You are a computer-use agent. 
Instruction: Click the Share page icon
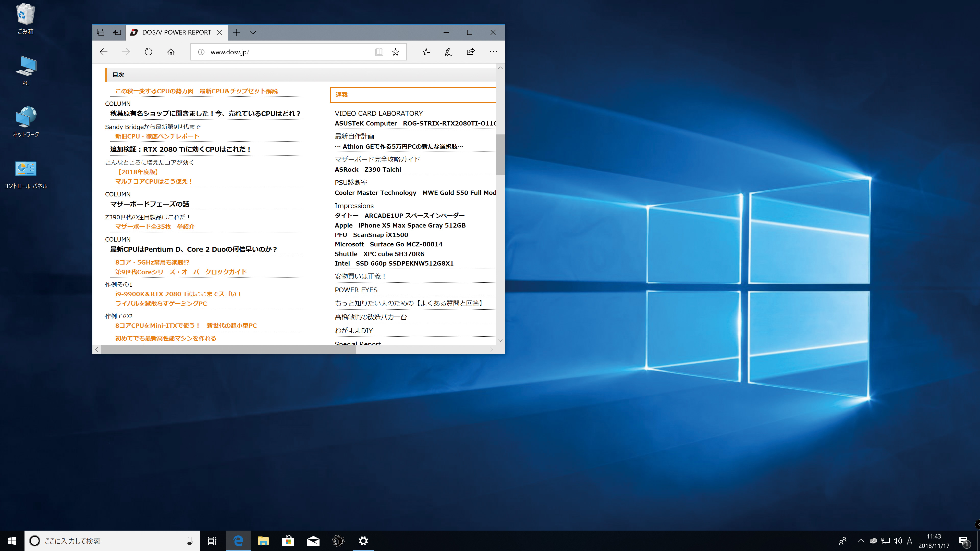(x=471, y=52)
